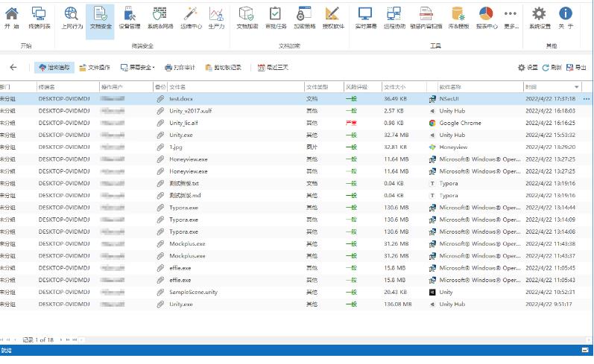Click the back arrow in toolbar

[x=13, y=67]
